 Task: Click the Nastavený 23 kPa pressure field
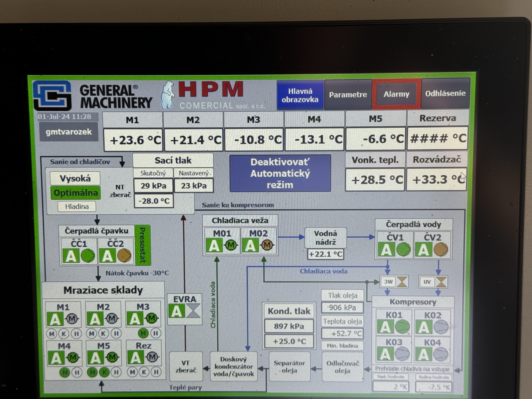pyautogui.click(x=194, y=185)
